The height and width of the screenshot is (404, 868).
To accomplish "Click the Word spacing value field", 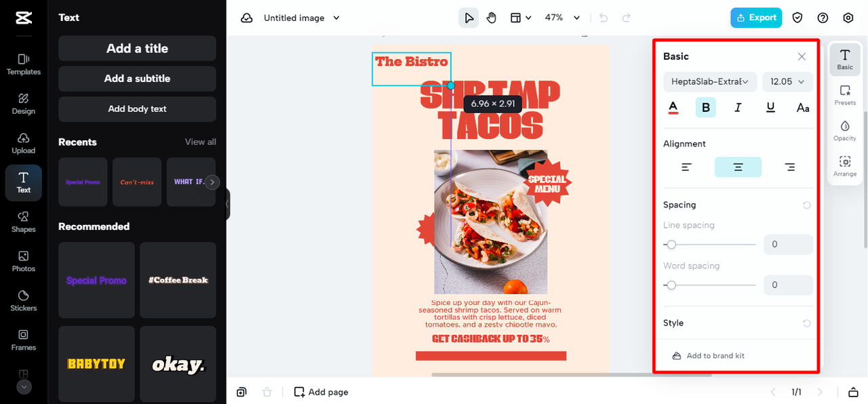I will point(788,285).
